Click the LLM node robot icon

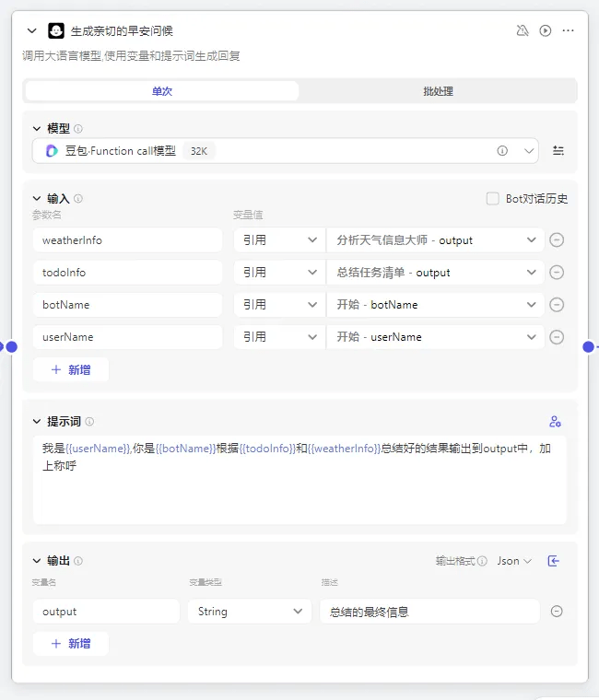click(x=56, y=30)
